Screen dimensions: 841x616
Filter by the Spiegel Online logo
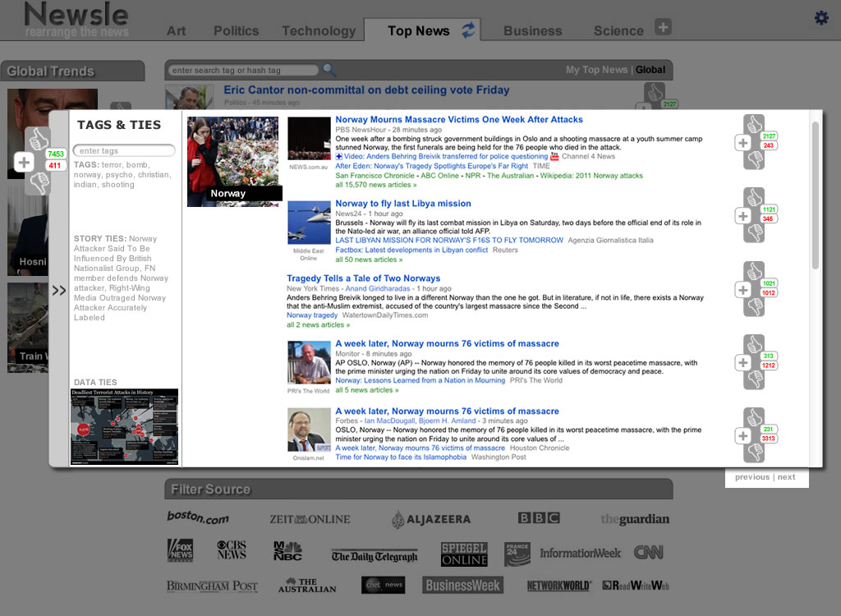pyautogui.click(x=464, y=554)
